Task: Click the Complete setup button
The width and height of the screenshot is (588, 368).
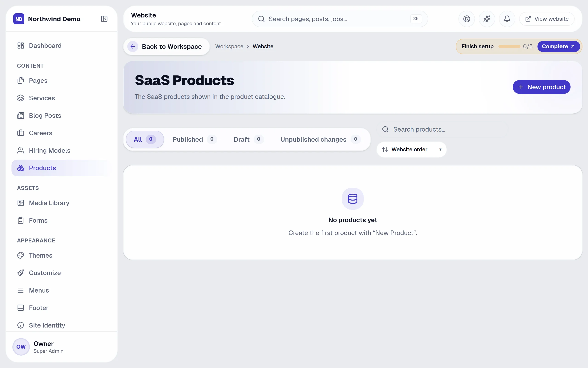Action: pos(558,46)
